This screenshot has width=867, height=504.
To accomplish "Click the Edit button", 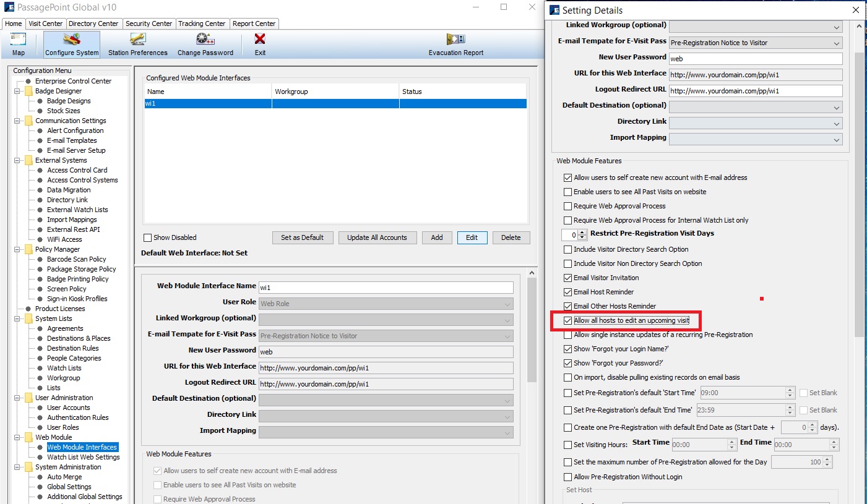I will tap(472, 237).
